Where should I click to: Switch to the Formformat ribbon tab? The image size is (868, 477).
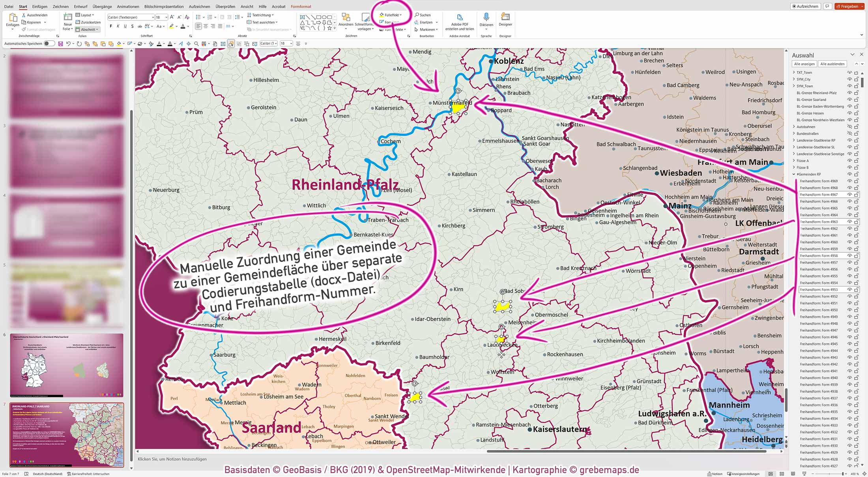pos(301,6)
